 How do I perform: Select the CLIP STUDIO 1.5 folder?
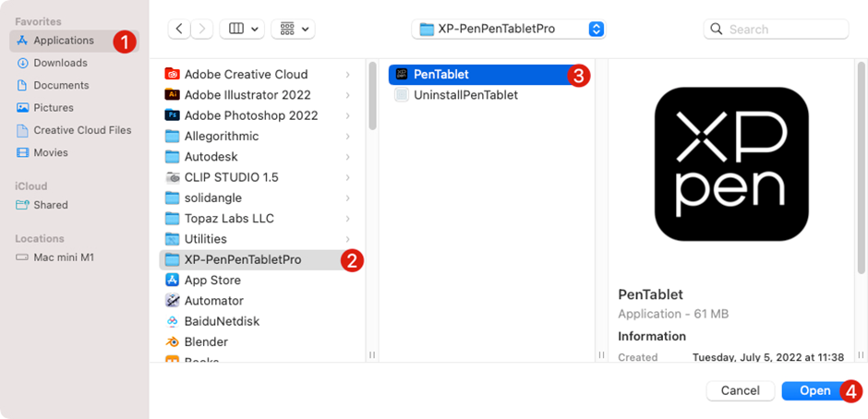[x=231, y=177]
